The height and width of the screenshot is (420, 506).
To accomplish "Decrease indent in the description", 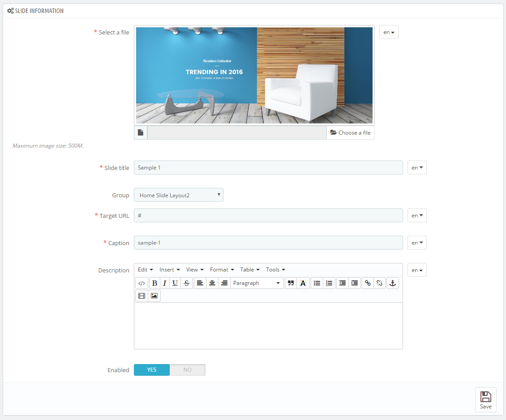I will (343, 283).
